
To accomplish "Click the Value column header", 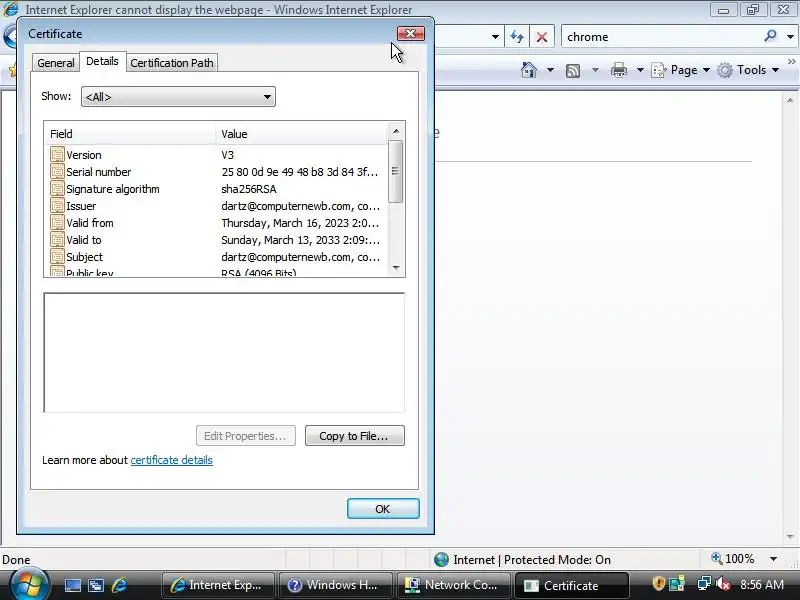I will (x=301, y=134).
